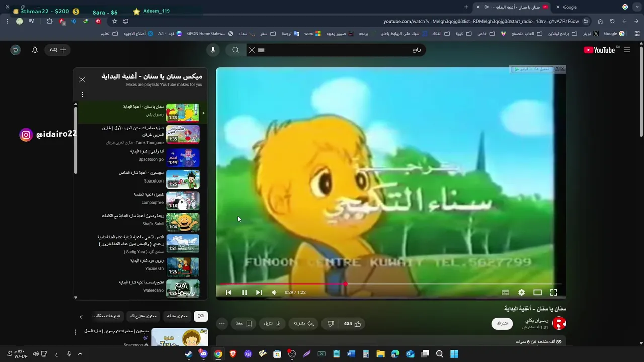Toggle subtitles captions button in player
The width and height of the screenshot is (644, 362).
[x=505, y=292]
